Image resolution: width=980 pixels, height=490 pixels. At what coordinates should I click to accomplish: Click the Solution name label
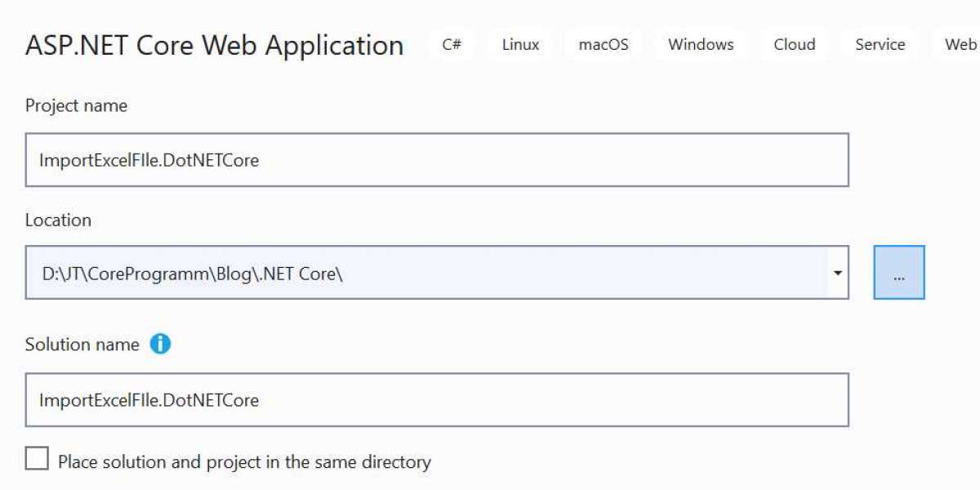click(82, 345)
